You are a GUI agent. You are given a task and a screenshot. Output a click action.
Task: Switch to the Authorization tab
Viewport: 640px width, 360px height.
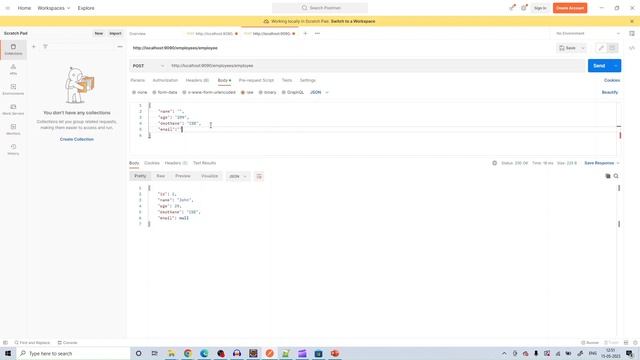(165, 80)
